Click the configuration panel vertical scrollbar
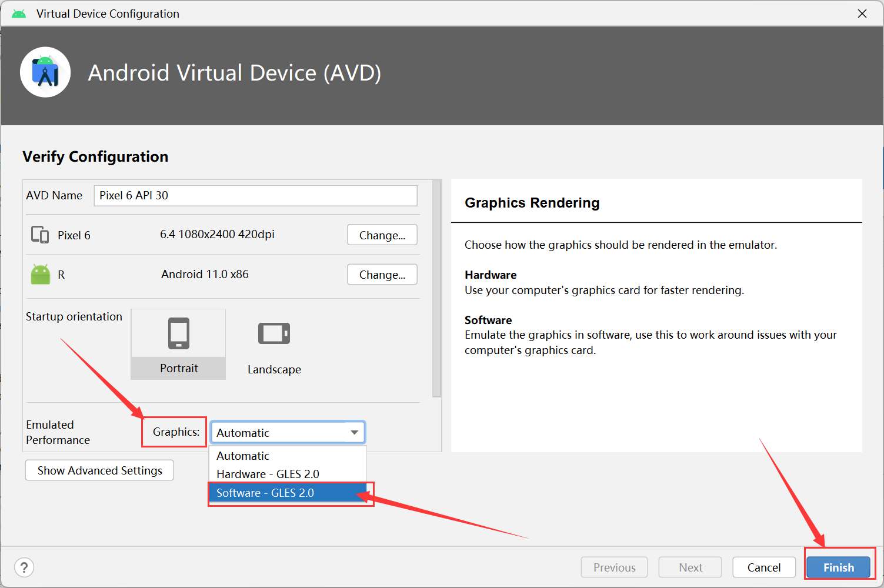 (436, 288)
